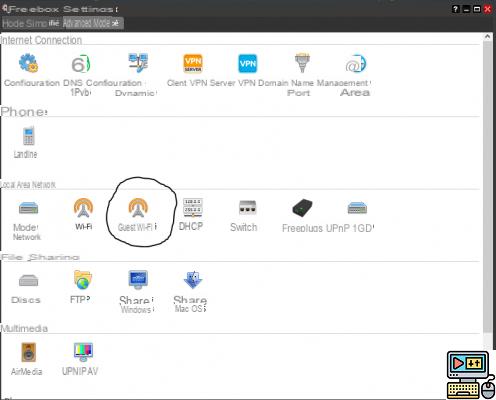Image resolution: width=496 pixels, height=400 pixels.
Task: Open the orange VPN Server icon
Action: pyautogui.click(x=193, y=63)
